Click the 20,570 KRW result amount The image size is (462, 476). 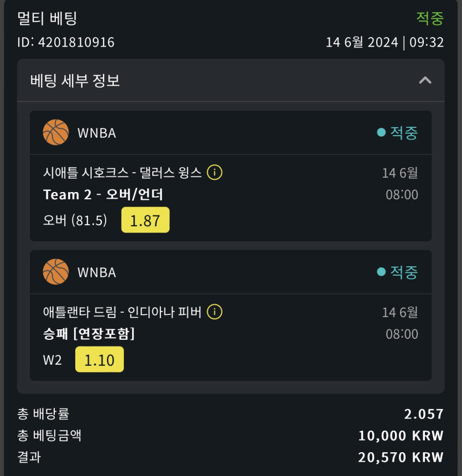(401, 457)
